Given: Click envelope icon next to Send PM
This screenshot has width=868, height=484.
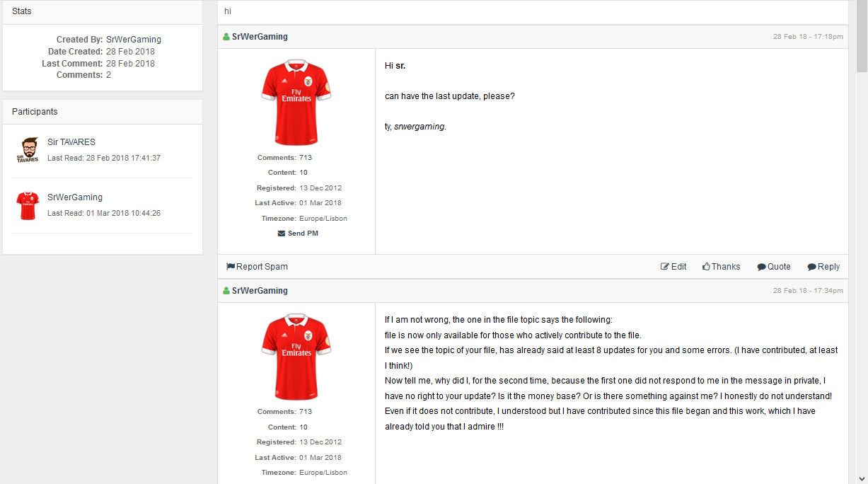Looking at the screenshot, I should pyautogui.click(x=282, y=234).
